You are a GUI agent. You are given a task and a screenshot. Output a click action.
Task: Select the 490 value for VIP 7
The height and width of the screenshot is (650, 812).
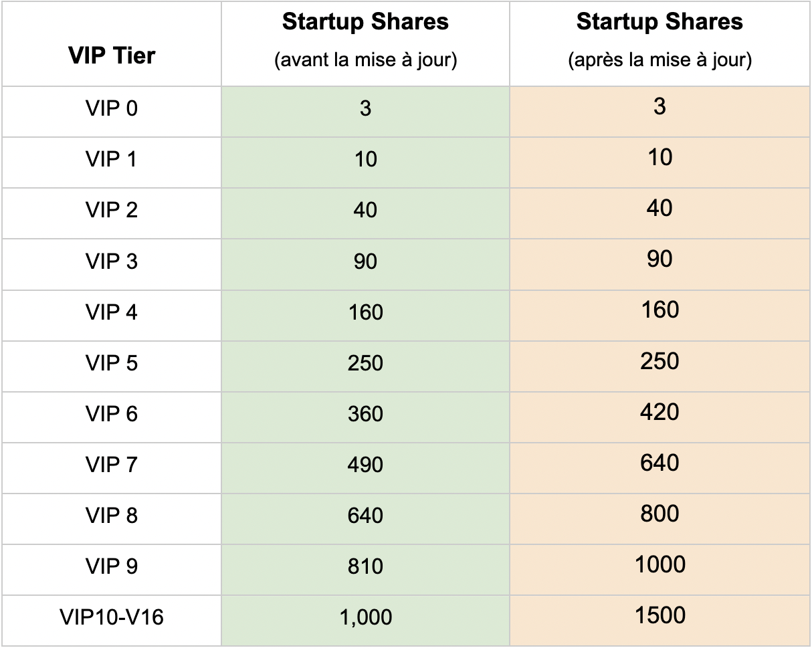(x=365, y=465)
